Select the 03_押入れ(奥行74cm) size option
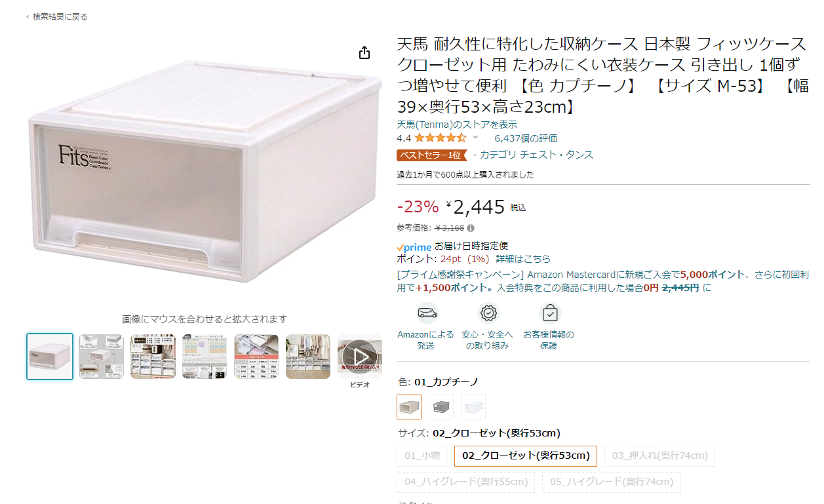824x504 pixels. click(659, 456)
